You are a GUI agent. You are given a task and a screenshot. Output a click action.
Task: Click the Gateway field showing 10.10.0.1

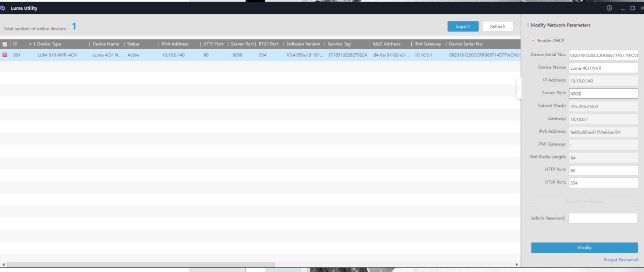[603, 119]
